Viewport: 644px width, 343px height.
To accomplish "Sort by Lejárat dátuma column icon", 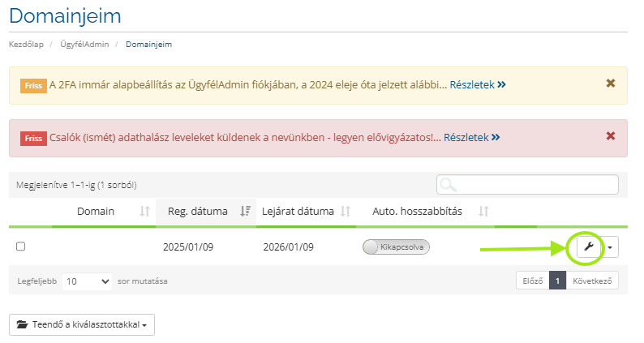I will click(x=345, y=212).
